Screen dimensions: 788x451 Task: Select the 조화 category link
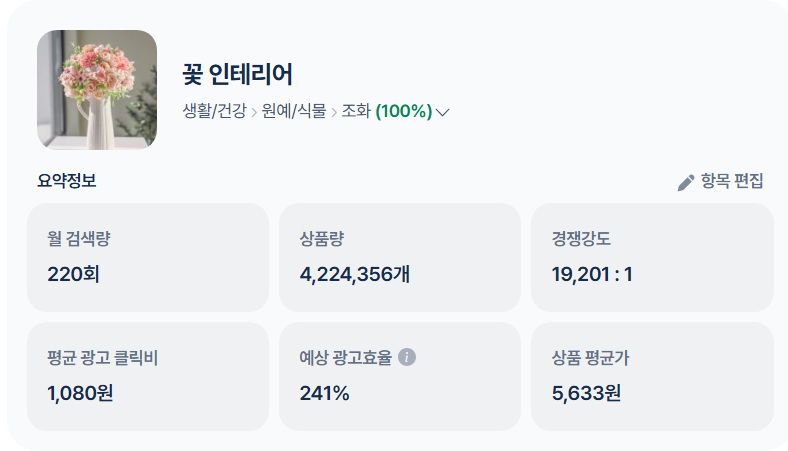pos(356,111)
